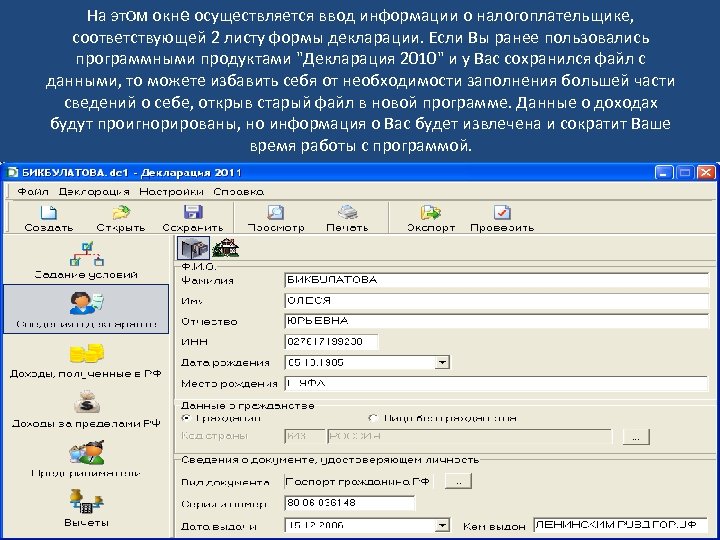The height and width of the screenshot is (540, 720).
Task: Close the Декларация 2011 window
Action: pyautogui.click(x=706, y=173)
